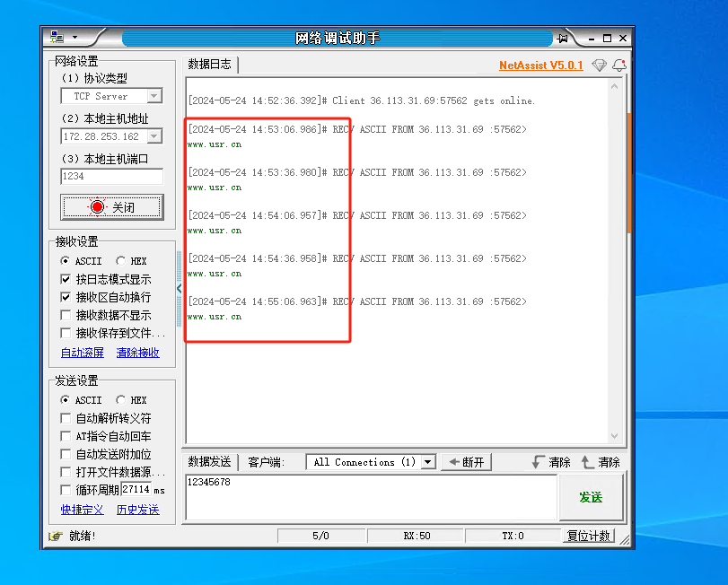Open the 历史发送 link
The width and height of the screenshot is (728, 585).
coord(138,510)
